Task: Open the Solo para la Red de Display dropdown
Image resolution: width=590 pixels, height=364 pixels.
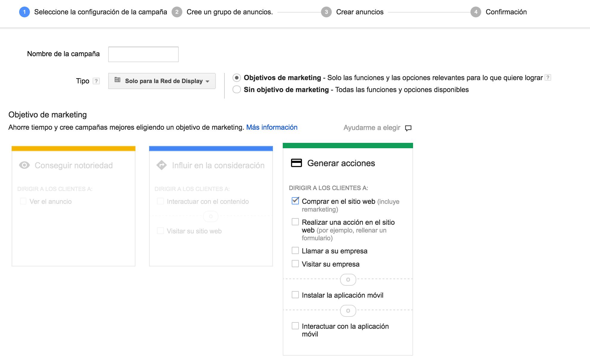Action: (x=162, y=81)
